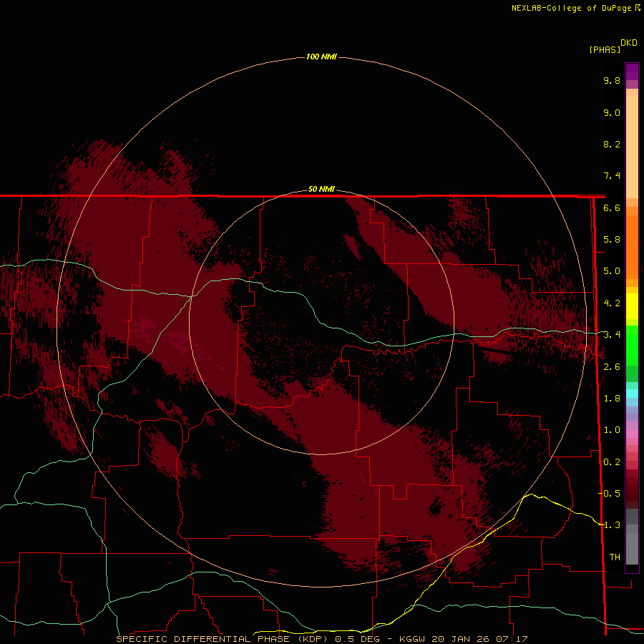Click the 2.6 legend value

tap(612, 367)
